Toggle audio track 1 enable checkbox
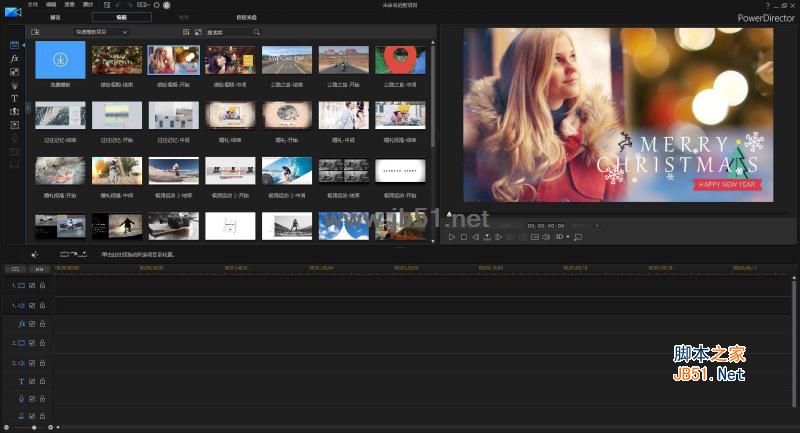The height and width of the screenshot is (433, 800). pyautogui.click(x=32, y=305)
